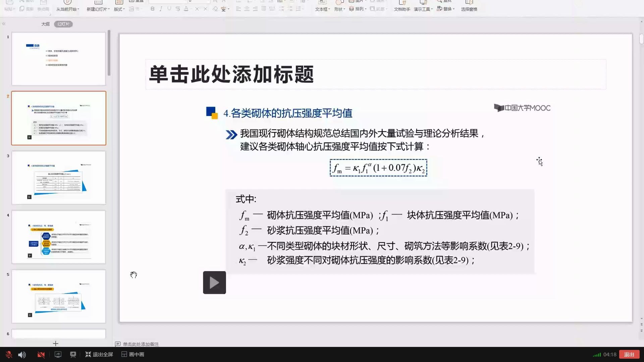Viewport: 644px width, 362px height.
Task: Align text left
Action: pos(238,9)
